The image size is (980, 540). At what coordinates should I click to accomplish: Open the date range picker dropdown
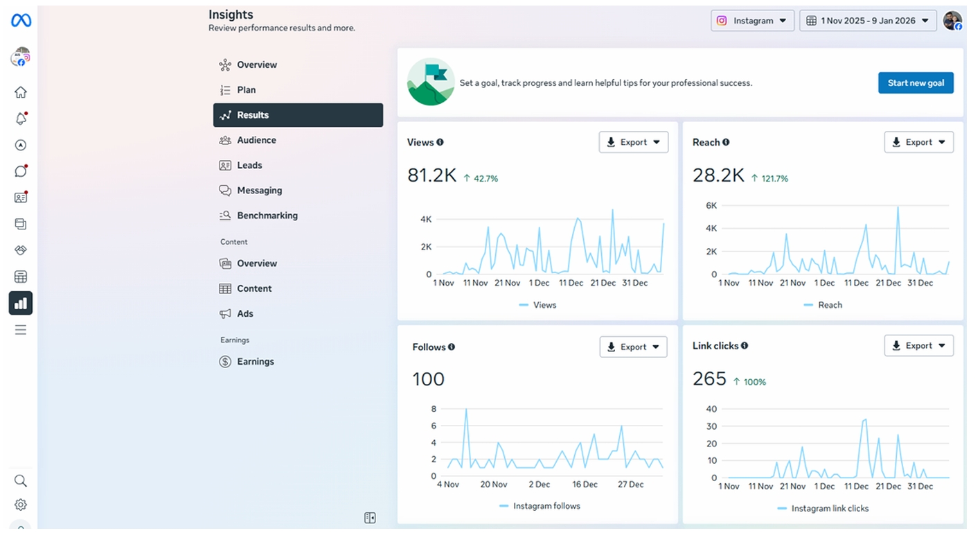(x=868, y=21)
